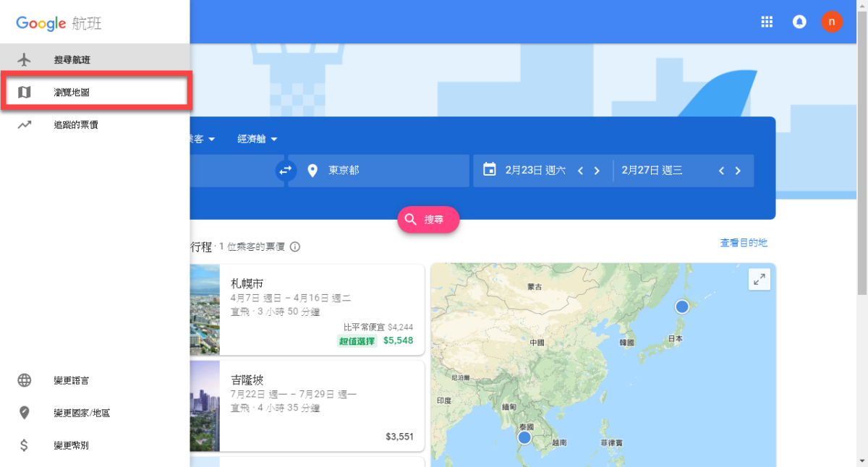Click the 超值選擇 badge

[x=357, y=340]
